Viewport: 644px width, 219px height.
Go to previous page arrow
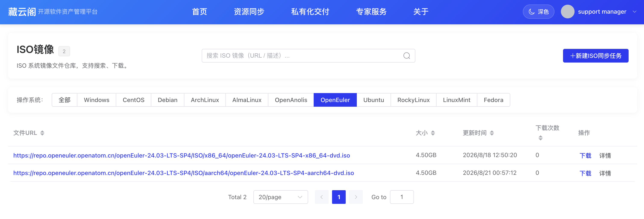[322, 197]
